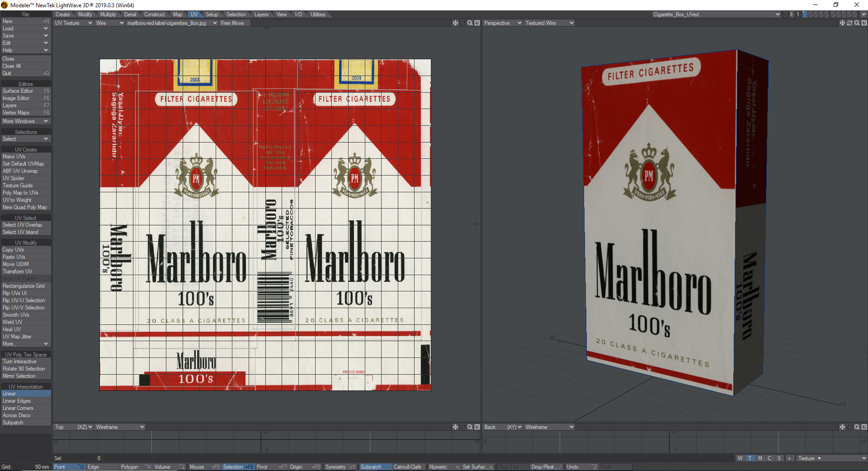The image size is (868, 471).
Task: Go to next object with the right arrow
Action: tap(791, 14)
